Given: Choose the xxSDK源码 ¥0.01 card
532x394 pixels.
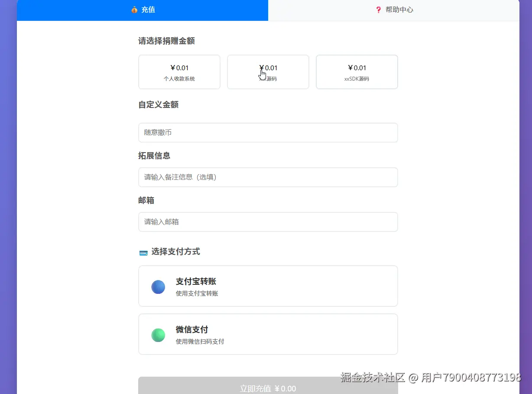Looking at the screenshot, I should 357,72.
